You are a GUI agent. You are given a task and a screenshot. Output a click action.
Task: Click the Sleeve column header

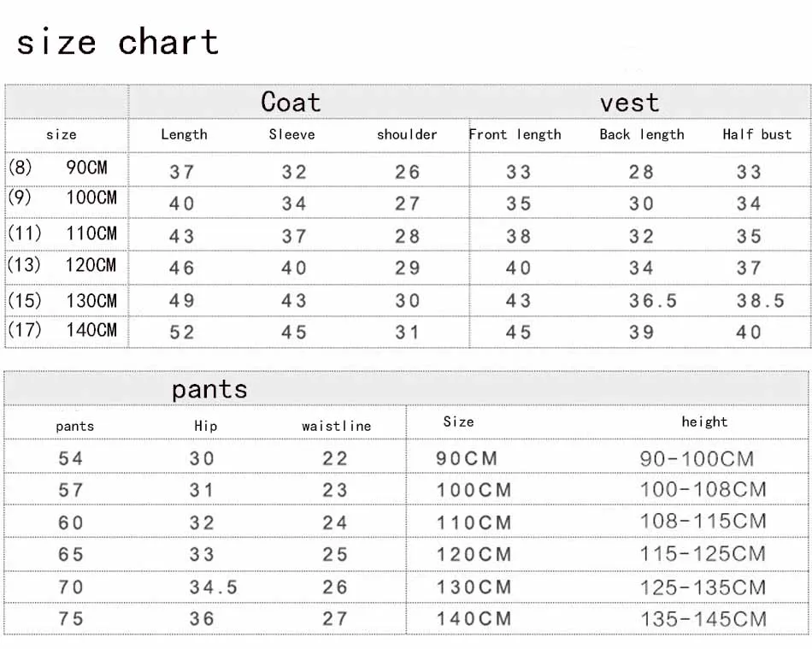(291, 134)
